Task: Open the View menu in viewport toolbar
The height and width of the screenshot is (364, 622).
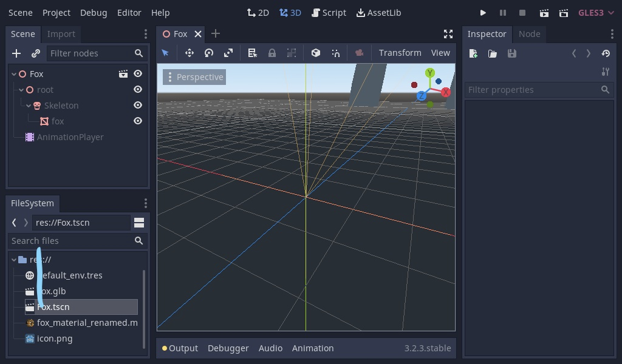Action: click(440, 53)
